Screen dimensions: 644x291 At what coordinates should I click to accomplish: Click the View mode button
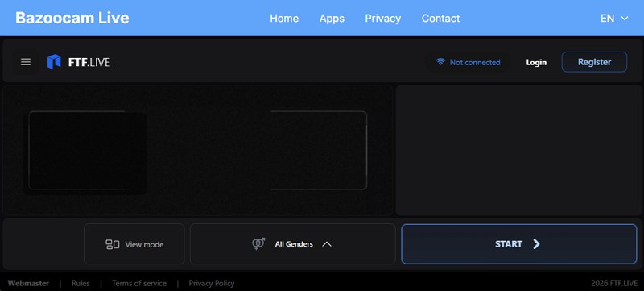click(134, 244)
